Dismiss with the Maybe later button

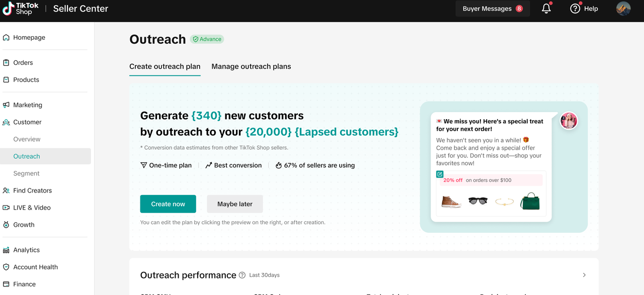(235, 204)
